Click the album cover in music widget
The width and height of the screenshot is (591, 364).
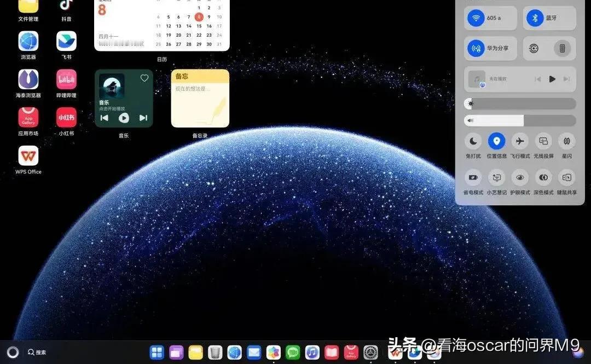pos(112,85)
